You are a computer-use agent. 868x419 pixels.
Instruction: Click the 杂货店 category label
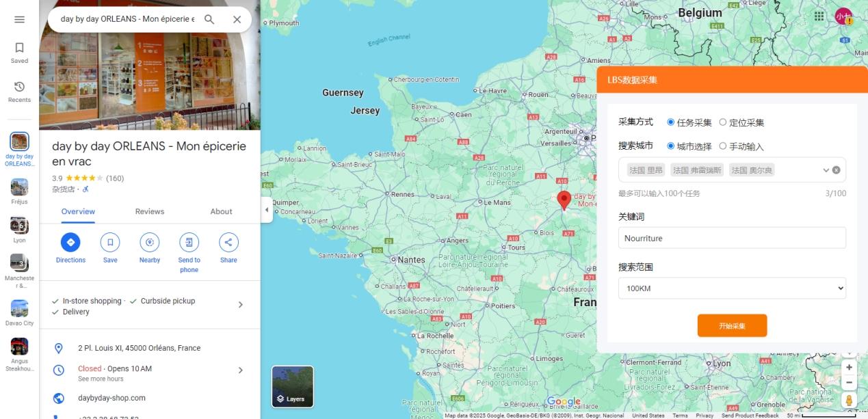point(64,189)
